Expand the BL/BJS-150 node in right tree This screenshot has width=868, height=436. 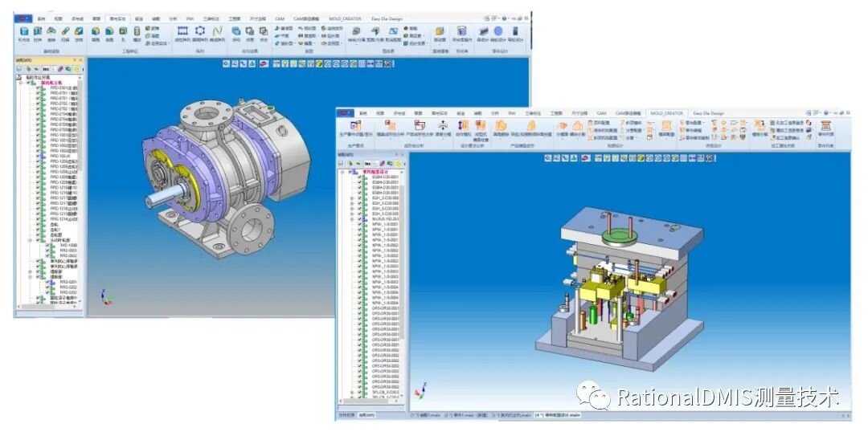[351, 219]
